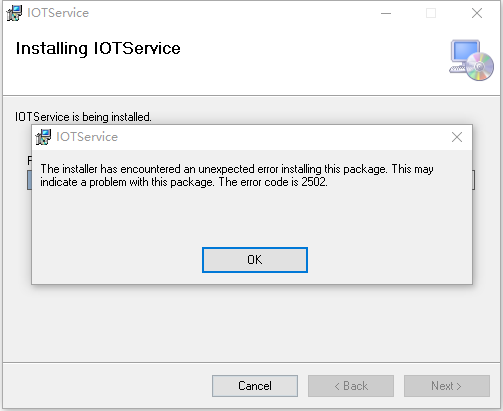Minimize the IOTService installer window

point(386,13)
